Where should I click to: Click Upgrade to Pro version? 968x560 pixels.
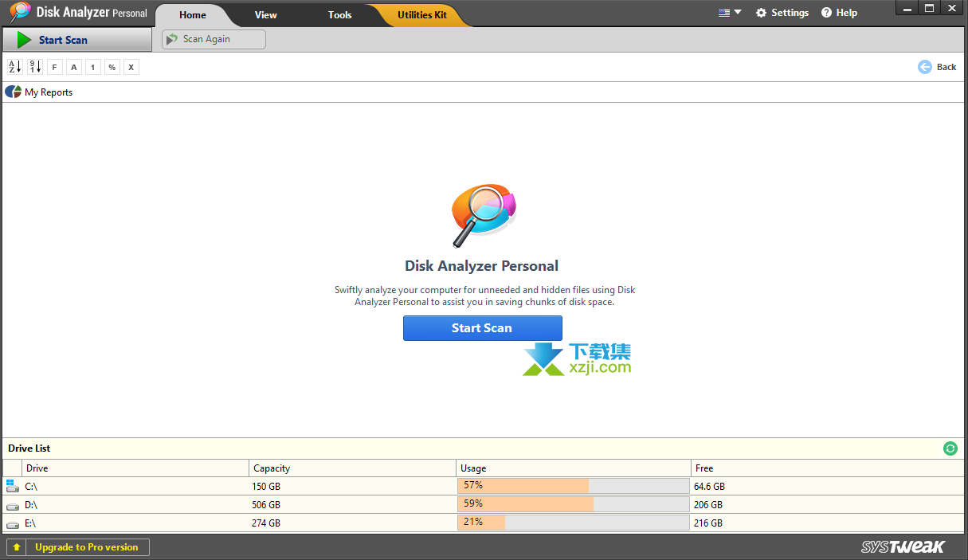point(78,547)
